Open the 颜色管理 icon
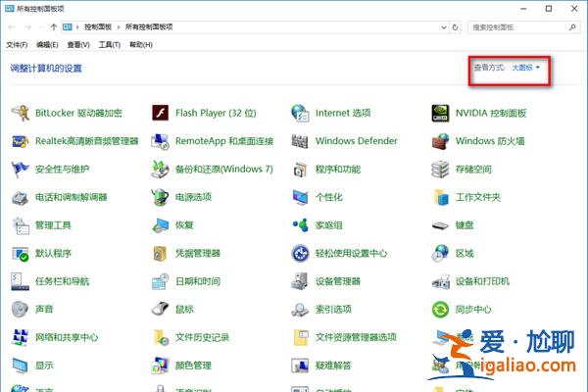This screenshot has height=392, width=588. [x=161, y=366]
